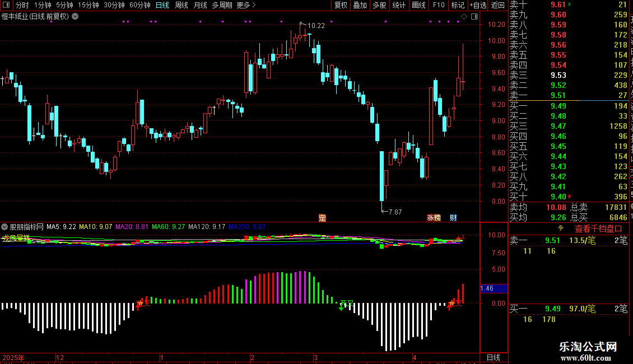Select the 买三 volume 1258
The width and height of the screenshot is (633, 364).
[618, 127]
